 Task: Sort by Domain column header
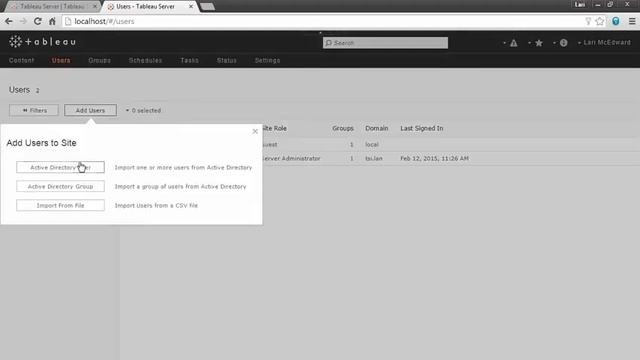point(376,128)
